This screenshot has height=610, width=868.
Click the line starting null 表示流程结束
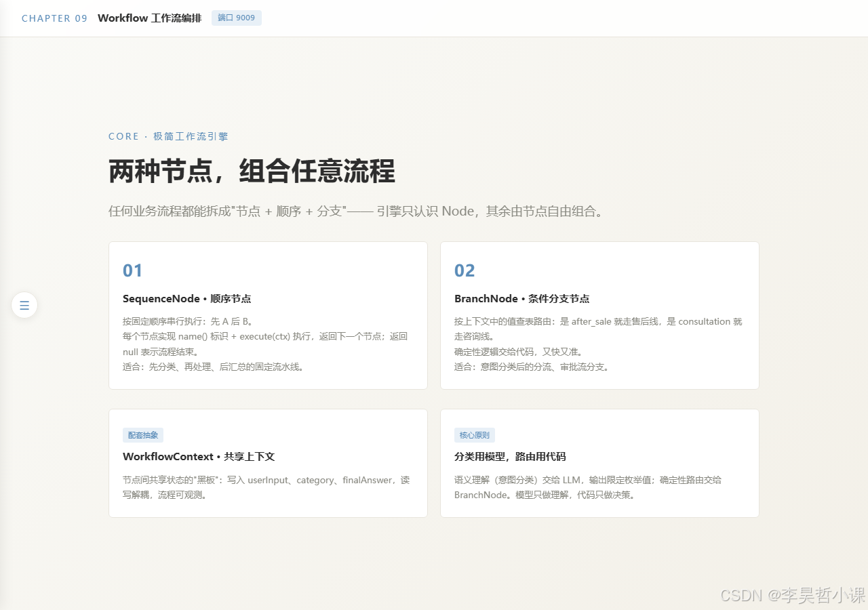[x=160, y=352]
